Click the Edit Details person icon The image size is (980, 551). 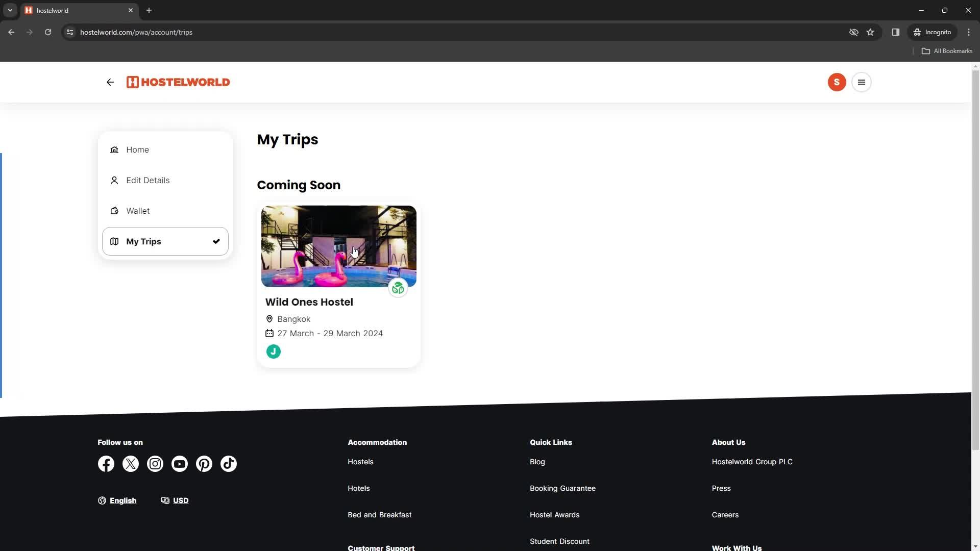[114, 180]
